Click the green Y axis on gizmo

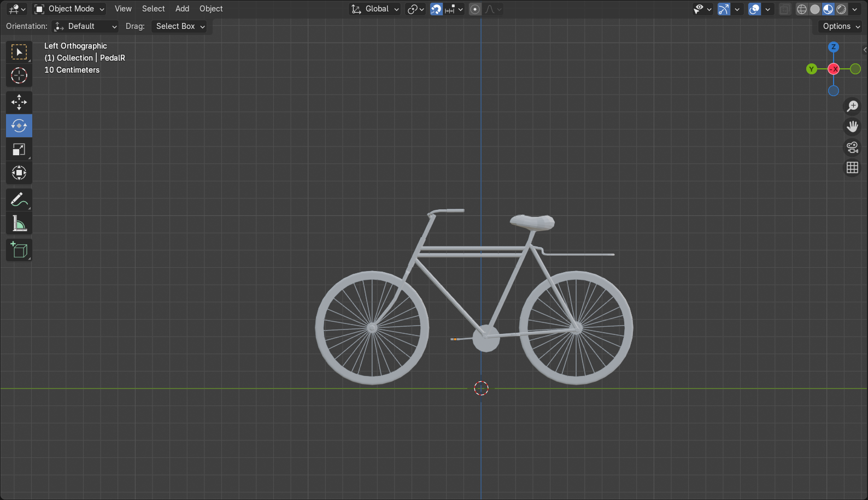click(x=812, y=69)
